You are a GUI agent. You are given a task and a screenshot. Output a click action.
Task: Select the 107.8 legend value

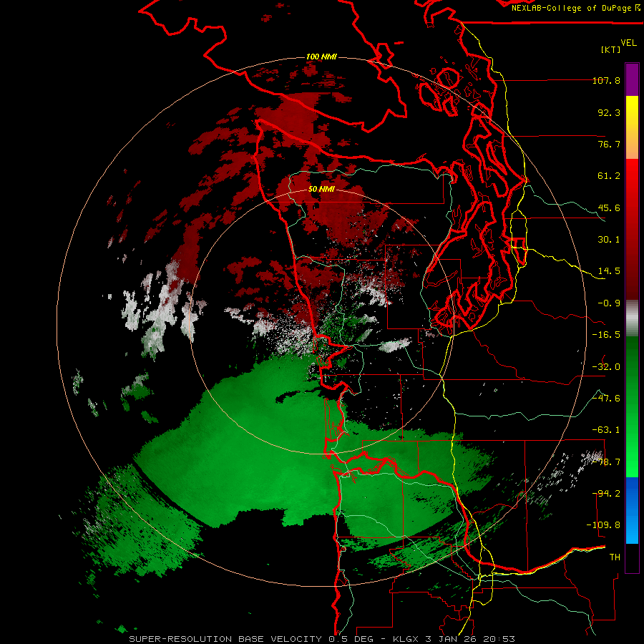pyautogui.click(x=606, y=80)
